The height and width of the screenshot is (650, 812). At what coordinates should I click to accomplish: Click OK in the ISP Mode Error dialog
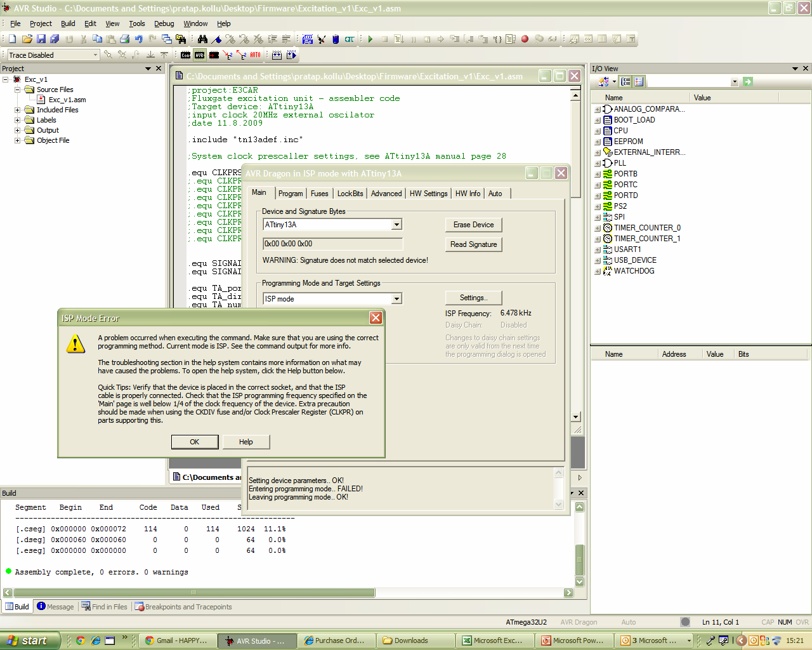pyautogui.click(x=195, y=442)
